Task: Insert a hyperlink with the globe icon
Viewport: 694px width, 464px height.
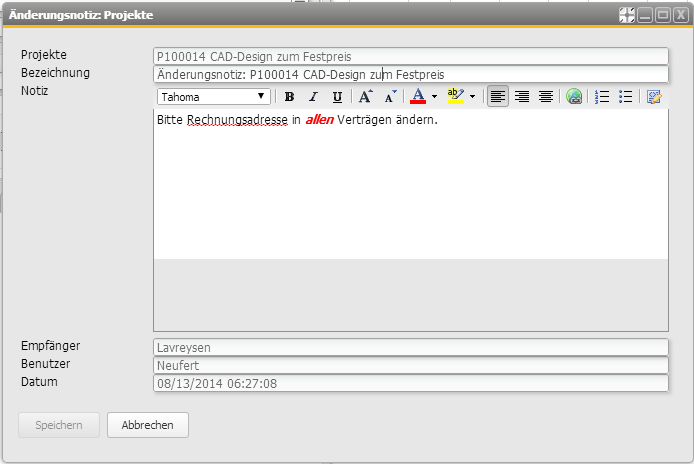Action: click(574, 97)
